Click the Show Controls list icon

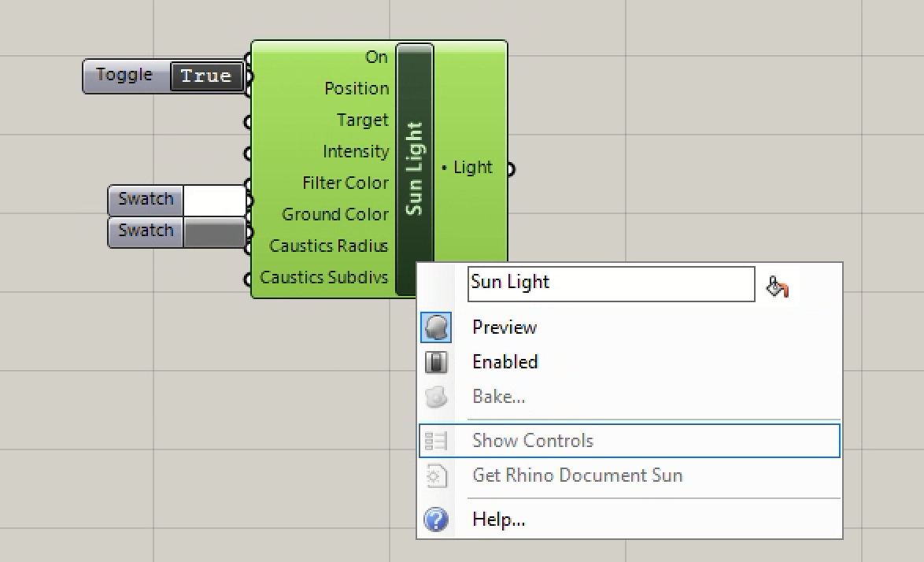[x=436, y=441]
